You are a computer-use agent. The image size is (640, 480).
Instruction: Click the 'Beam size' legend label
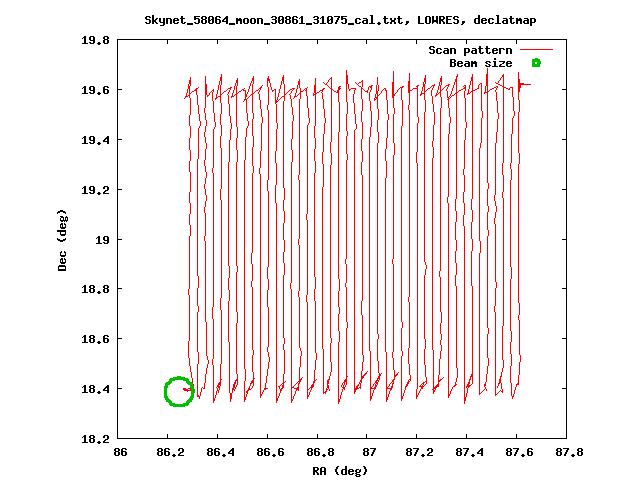[480, 63]
